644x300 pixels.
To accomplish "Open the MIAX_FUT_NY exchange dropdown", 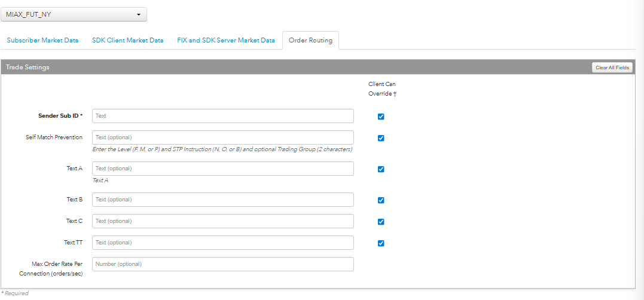I will tap(74, 14).
